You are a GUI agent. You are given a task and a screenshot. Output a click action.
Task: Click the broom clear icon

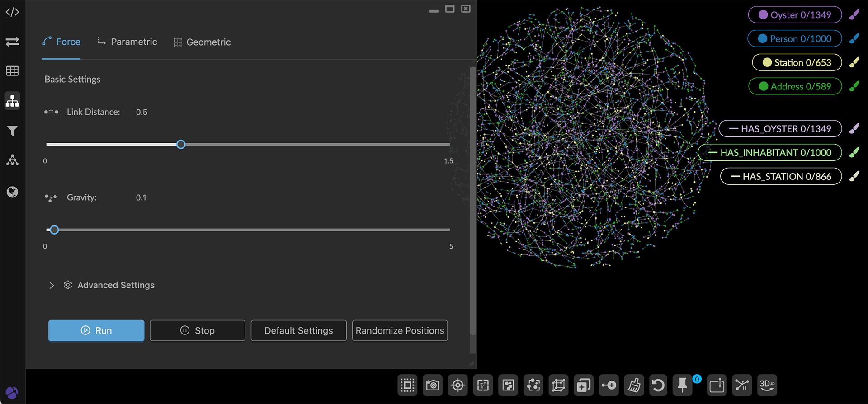(x=634, y=385)
